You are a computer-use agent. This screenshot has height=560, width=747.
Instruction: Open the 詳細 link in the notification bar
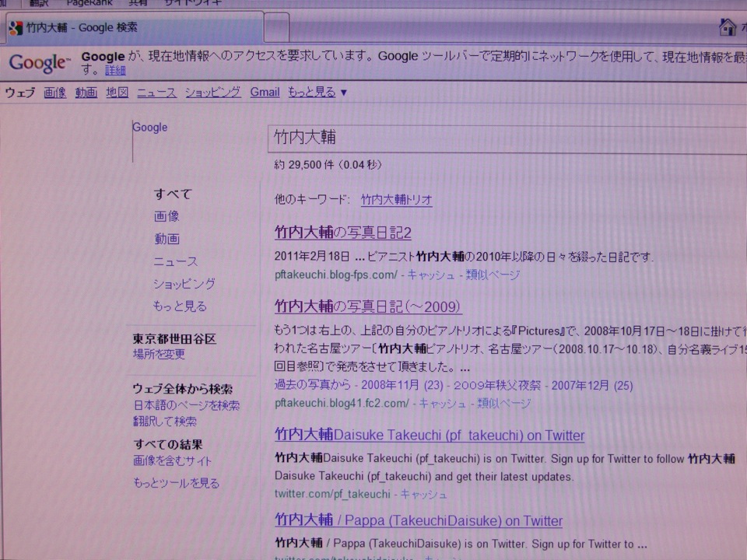click(x=115, y=71)
